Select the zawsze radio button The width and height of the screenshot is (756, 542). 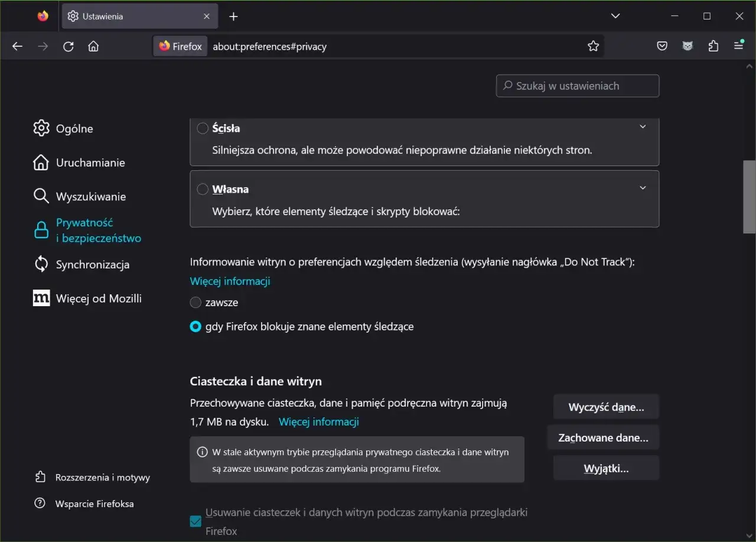(195, 303)
